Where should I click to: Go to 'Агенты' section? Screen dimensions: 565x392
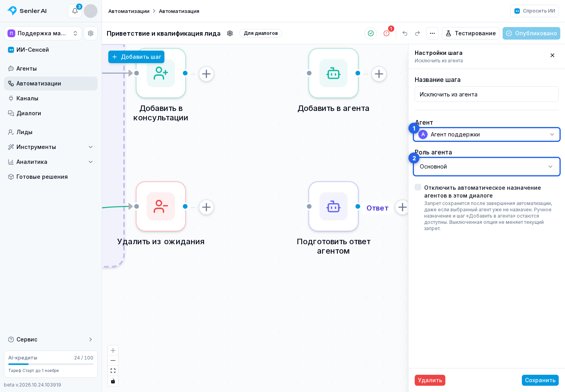[x=51, y=69]
